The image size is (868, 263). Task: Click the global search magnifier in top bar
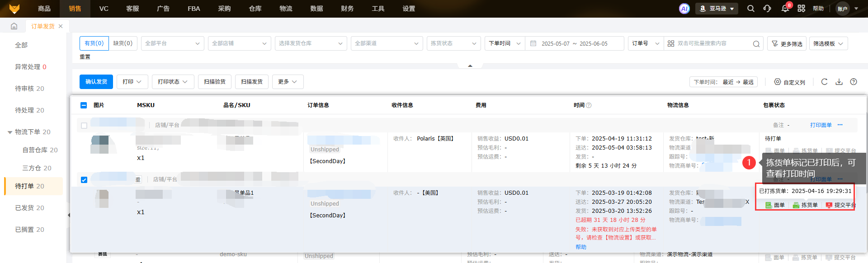pyautogui.click(x=751, y=9)
